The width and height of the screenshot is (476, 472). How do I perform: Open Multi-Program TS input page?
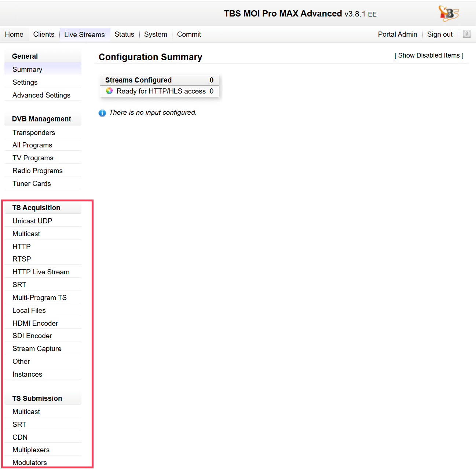(x=40, y=298)
